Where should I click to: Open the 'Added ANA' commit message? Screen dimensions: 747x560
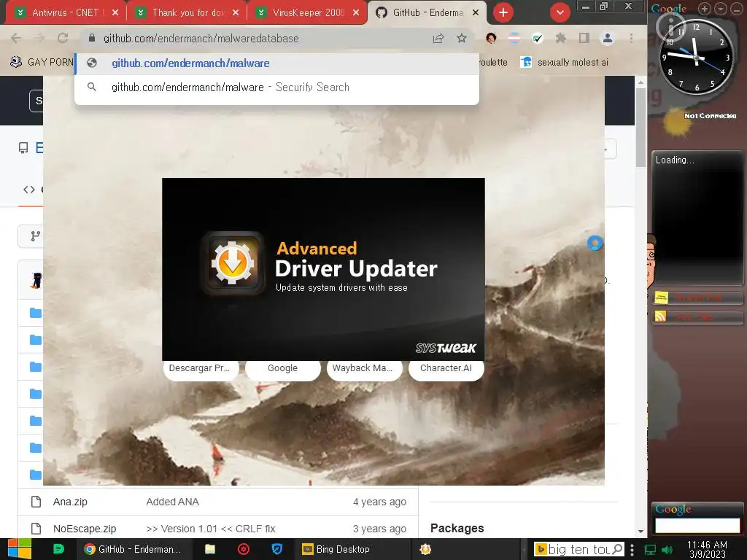click(172, 502)
